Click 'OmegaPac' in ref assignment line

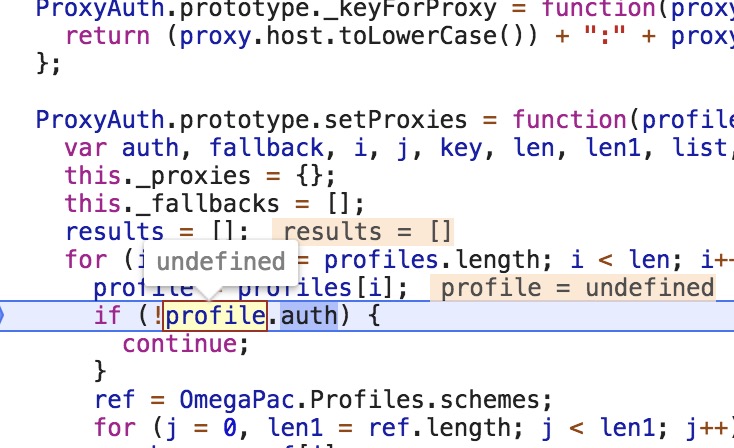237,400
